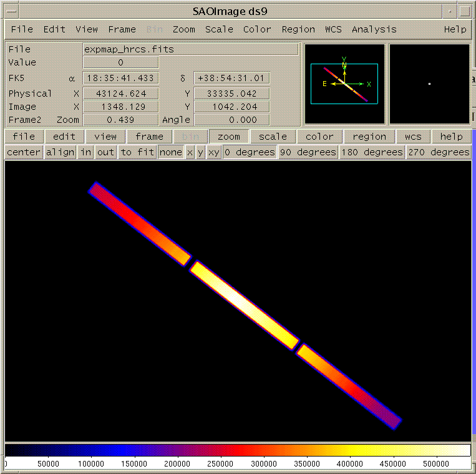Open the WCS menu

(x=333, y=29)
